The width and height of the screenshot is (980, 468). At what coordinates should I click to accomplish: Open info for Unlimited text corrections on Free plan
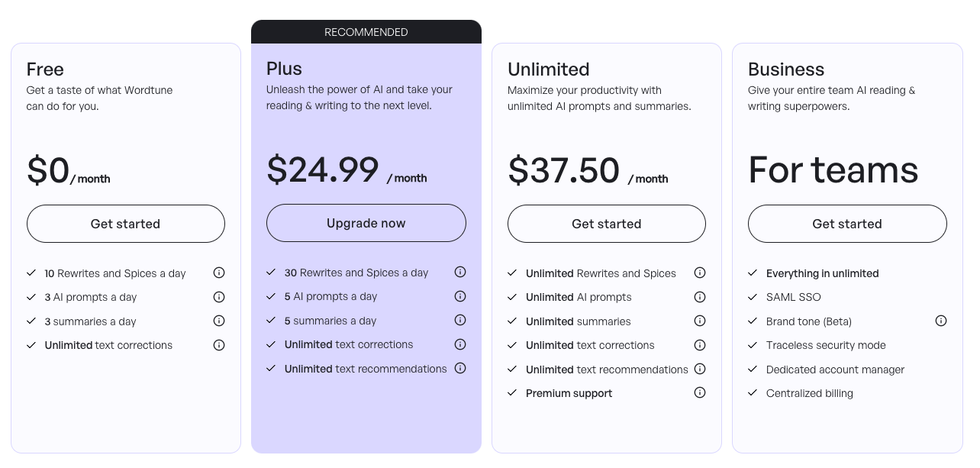(219, 345)
